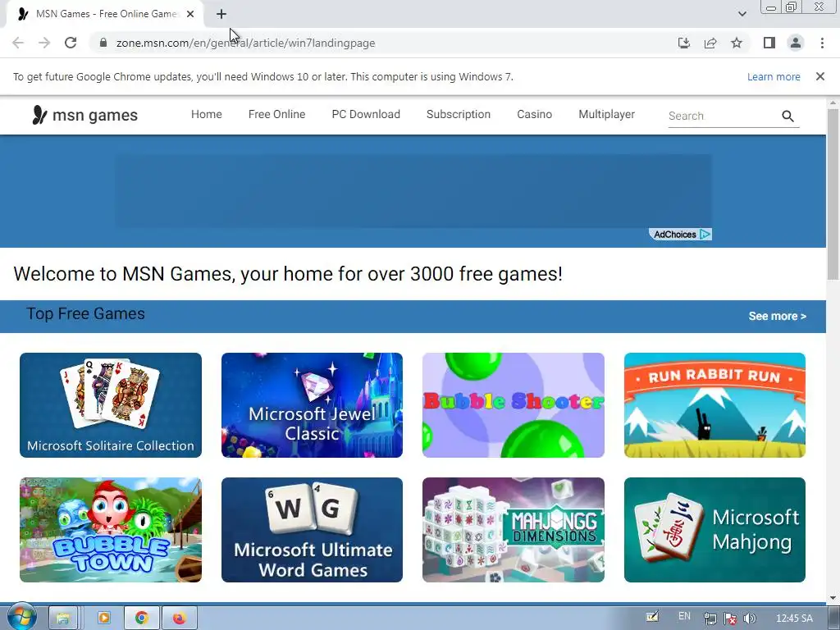Click the msn games butterfly logo

[84, 115]
